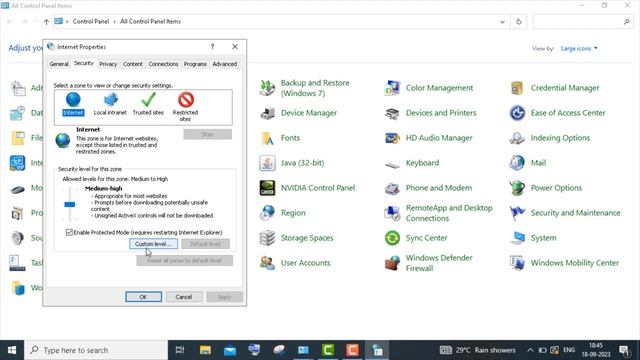Open the Devices and Printers icon

coord(392,113)
